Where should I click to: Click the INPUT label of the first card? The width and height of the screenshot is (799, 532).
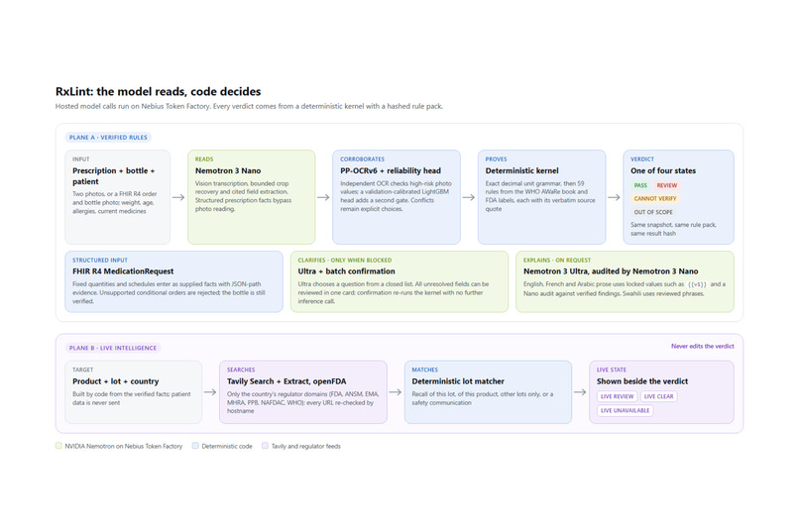coord(80,160)
